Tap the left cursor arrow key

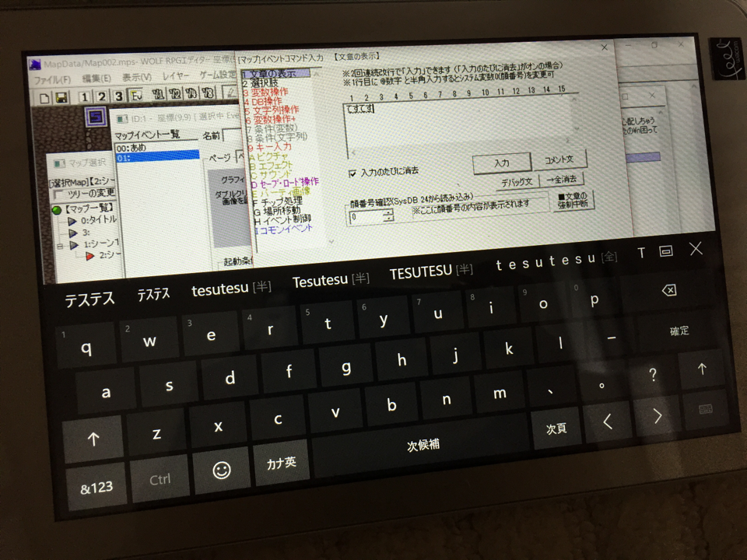click(608, 421)
